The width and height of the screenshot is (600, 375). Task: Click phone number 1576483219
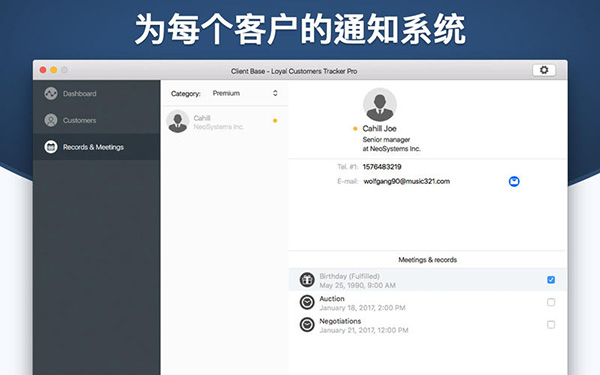point(382,167)
